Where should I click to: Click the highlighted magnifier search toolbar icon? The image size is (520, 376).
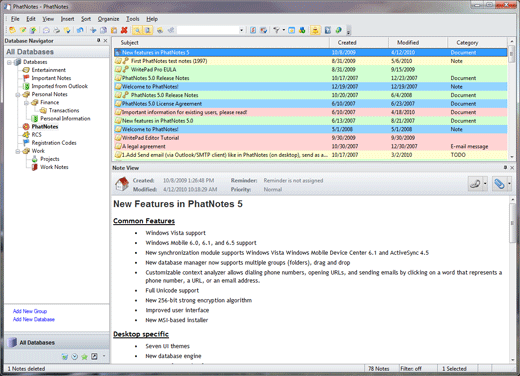[137, 30]
